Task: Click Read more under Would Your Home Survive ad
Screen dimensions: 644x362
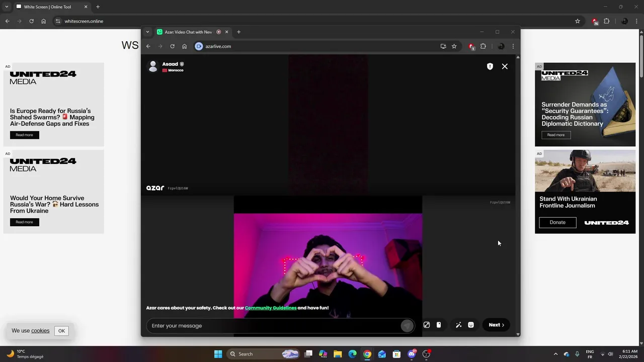Action: (x=24, y=222)
